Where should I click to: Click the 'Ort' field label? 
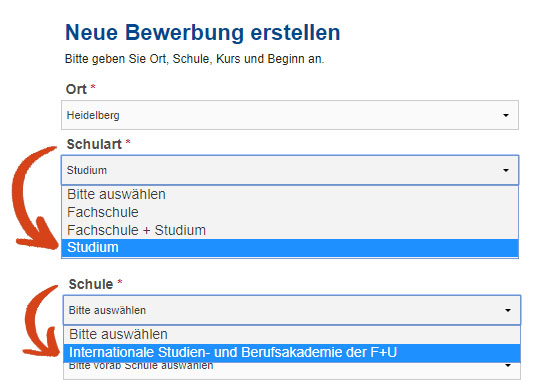coord(76,89)
